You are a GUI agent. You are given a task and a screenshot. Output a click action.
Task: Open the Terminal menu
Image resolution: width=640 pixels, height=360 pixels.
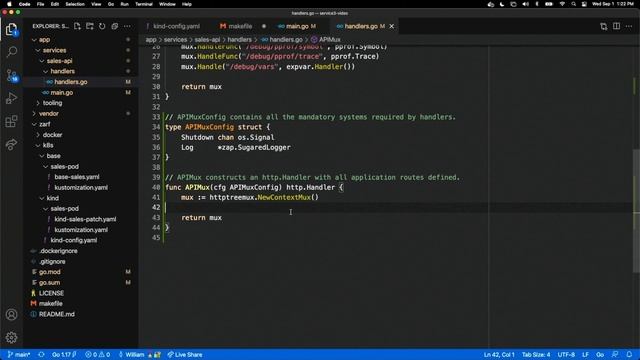pyautogui.click(x=144, y=4)
